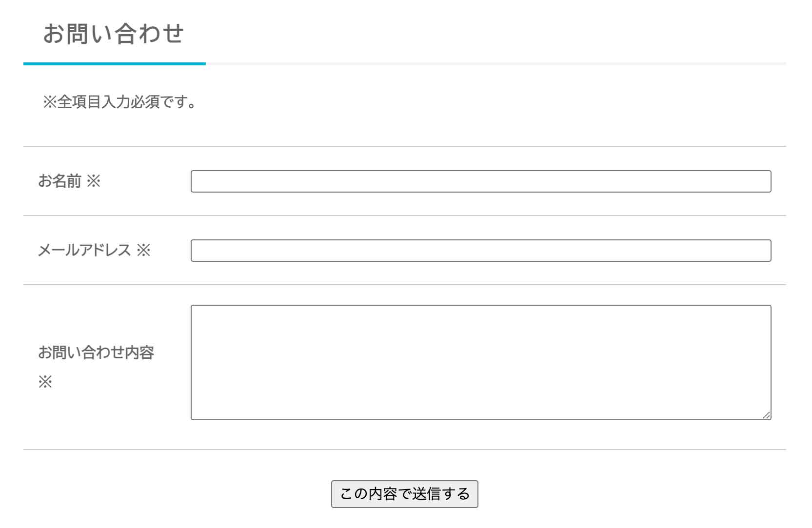Click the light gray heading underline segment
Viewport: 812px width, 528px height.
coord(495,64)
